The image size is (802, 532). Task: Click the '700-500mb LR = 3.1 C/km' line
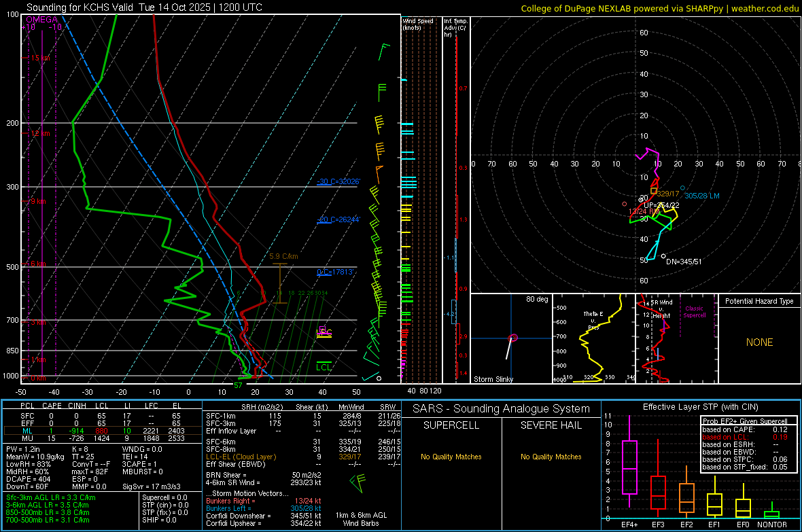tap(48, 520)
